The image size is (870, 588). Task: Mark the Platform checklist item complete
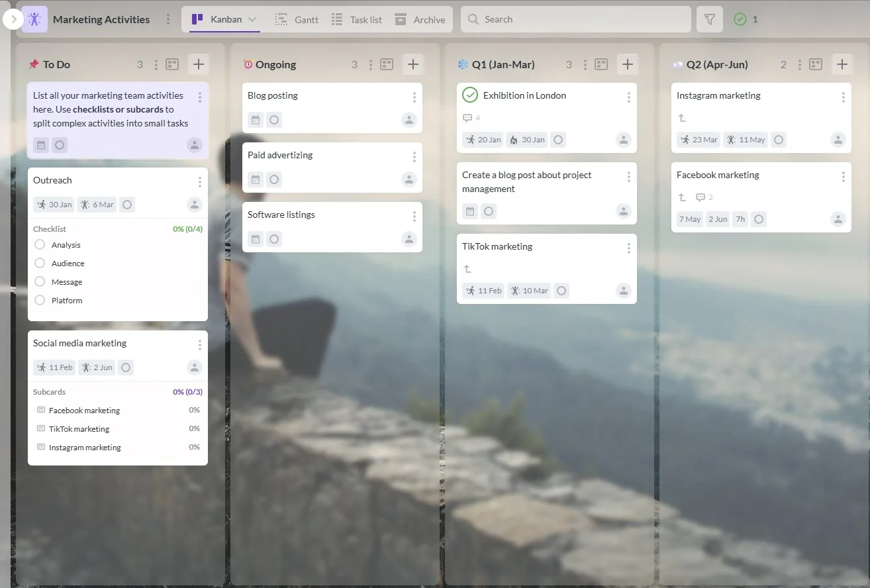coord(39,300)
